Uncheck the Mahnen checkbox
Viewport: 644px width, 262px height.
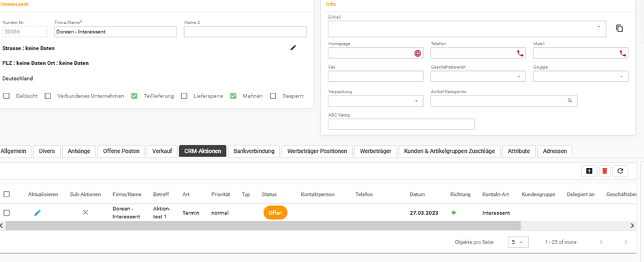pos(233,96)
